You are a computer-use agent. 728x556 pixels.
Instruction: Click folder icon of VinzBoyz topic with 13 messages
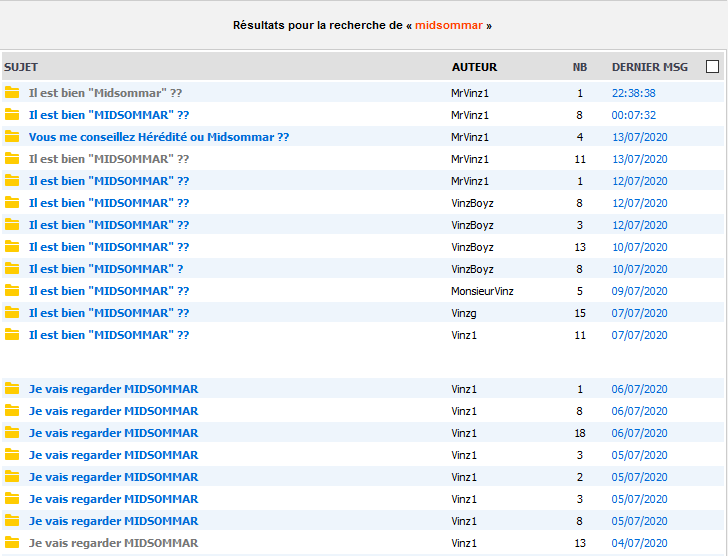[12, 247]
